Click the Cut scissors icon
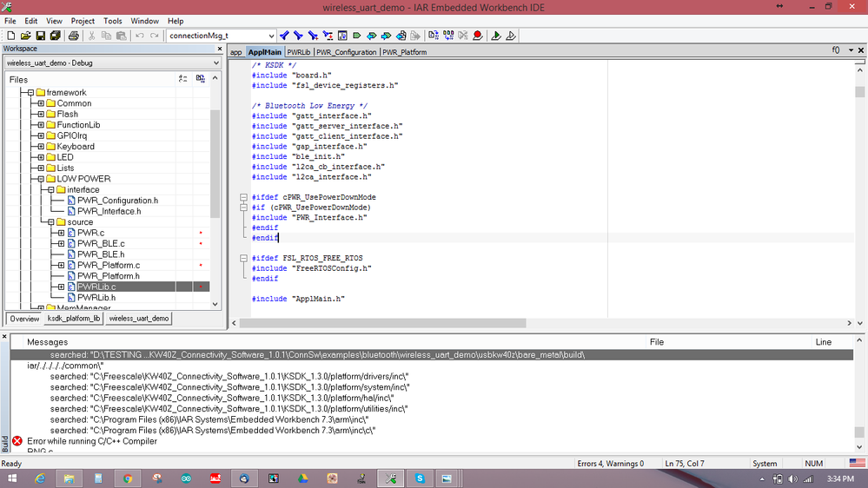 click(92, 36)
